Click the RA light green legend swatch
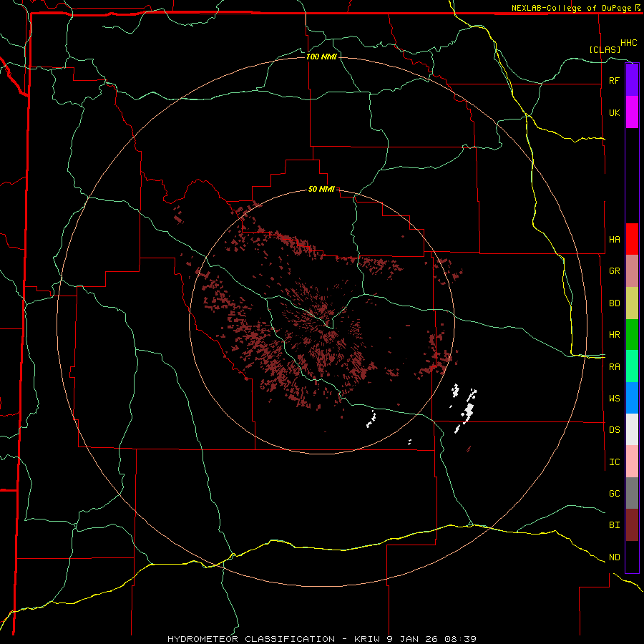644x644 pixels. [632, 366]
